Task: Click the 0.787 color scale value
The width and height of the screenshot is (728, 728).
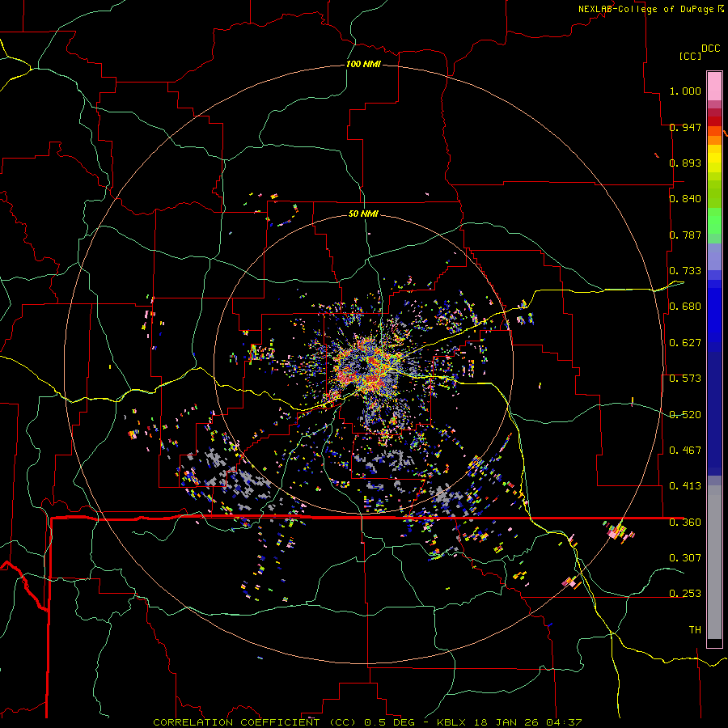Action: click(685, 235)
